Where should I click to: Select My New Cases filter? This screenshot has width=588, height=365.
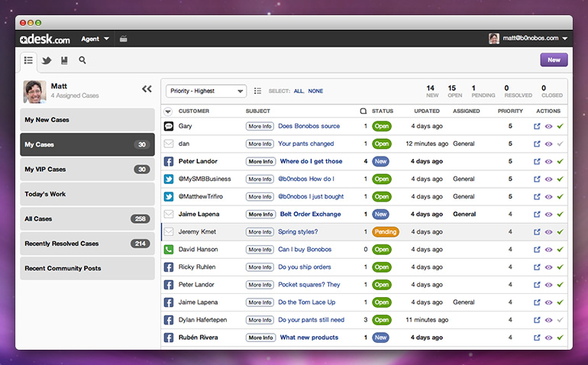87,120
